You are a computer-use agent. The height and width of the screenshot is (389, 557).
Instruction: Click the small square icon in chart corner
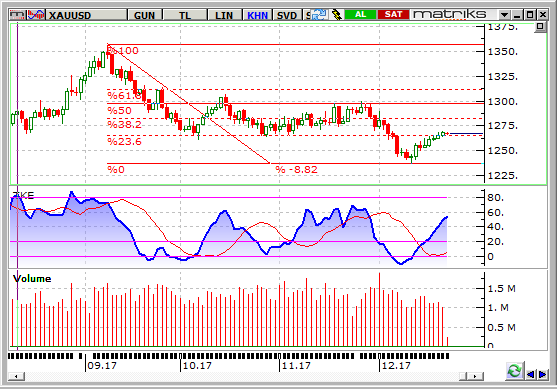click(x=540, y=26)
